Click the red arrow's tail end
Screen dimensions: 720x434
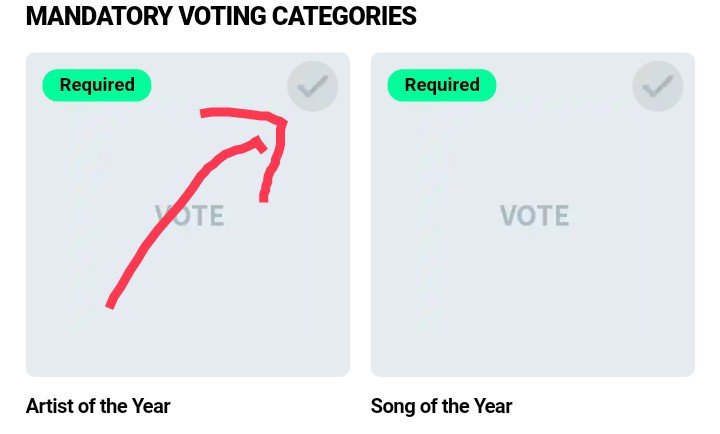coord(111,303)
